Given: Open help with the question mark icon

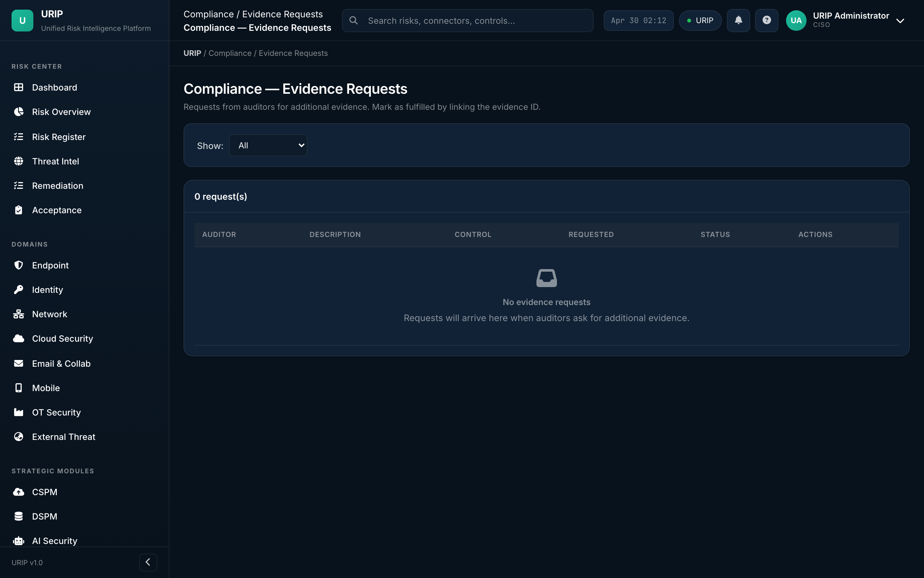Looking at the screenshot, I should pyautogui.click(x=767, y=20).
